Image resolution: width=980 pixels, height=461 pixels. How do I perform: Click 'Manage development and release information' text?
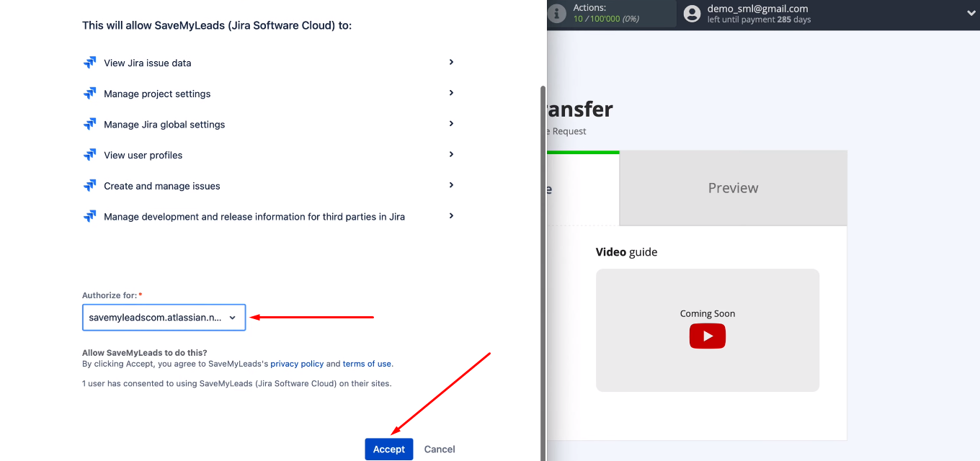pyautogui.click(x=254, y=216)
